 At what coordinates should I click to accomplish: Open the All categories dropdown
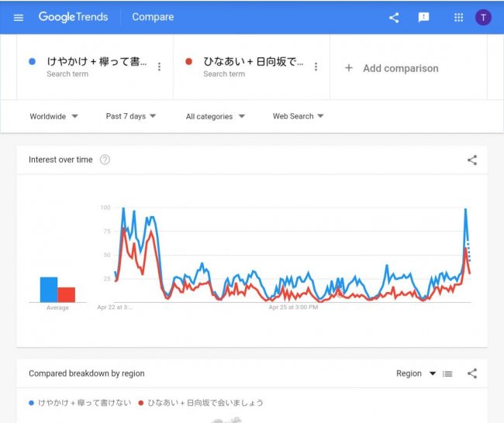215,116
